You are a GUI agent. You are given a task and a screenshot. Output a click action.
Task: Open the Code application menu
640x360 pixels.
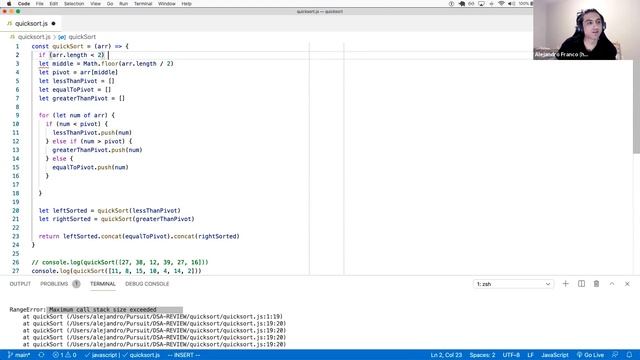coord(24,4)
